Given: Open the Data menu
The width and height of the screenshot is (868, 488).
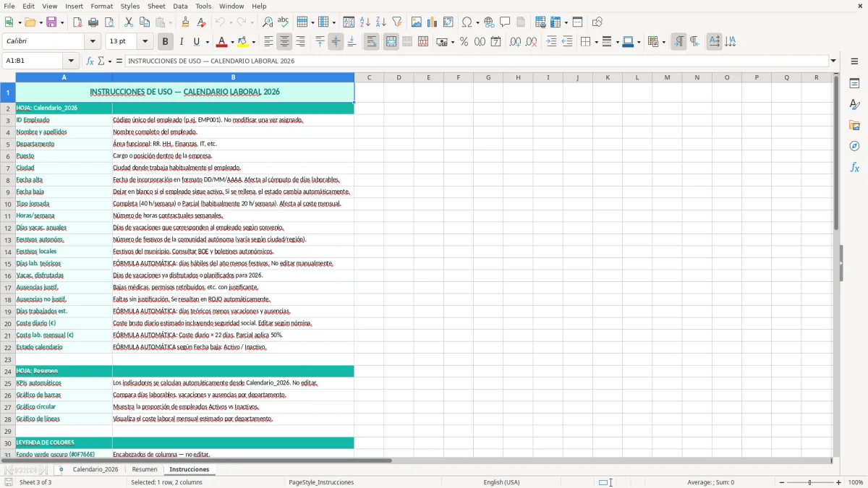Looking at the screenshot, I should pyautogui.click(x=180, y=6).
